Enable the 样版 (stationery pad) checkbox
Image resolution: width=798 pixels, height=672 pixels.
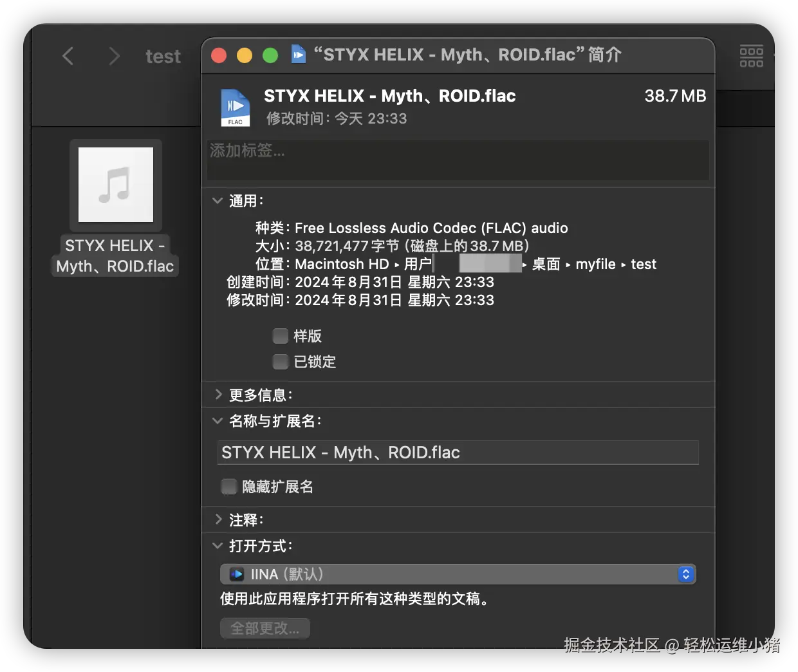[x=280, y=336]
